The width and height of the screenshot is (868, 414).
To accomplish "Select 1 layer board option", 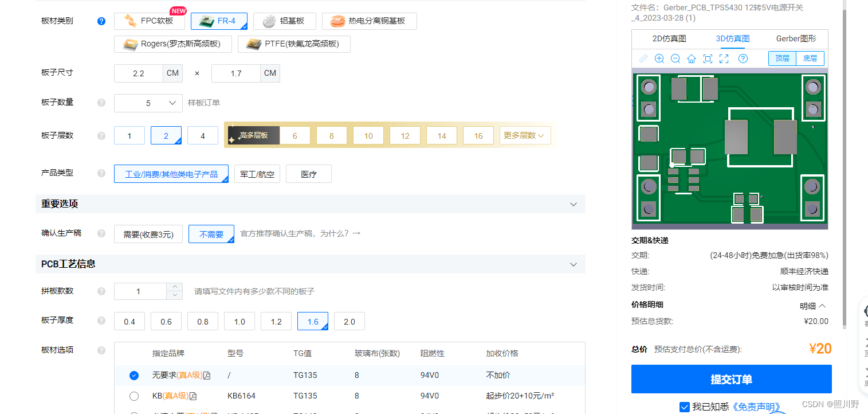I will coord(129,136).
